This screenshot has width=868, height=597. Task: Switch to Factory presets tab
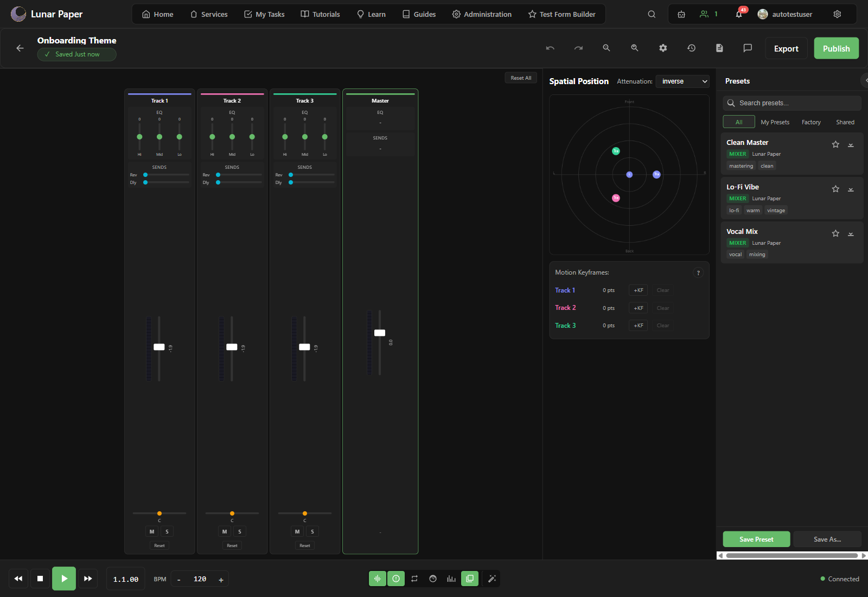811,122
